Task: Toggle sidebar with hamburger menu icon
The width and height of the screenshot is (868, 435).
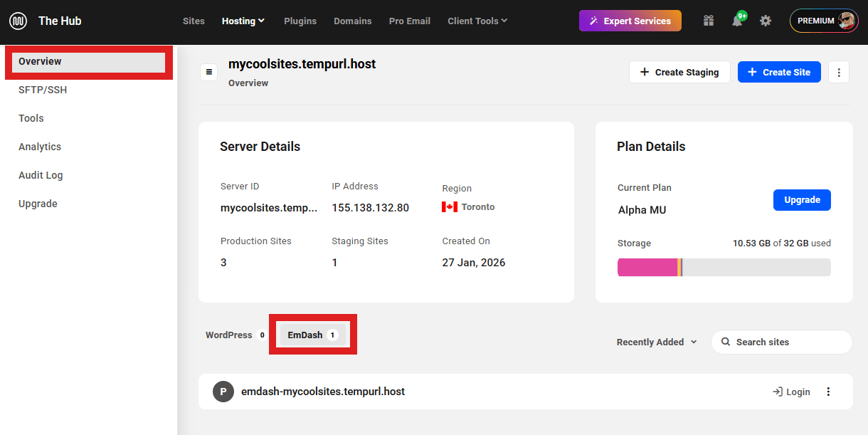Action: pos(209,72)
